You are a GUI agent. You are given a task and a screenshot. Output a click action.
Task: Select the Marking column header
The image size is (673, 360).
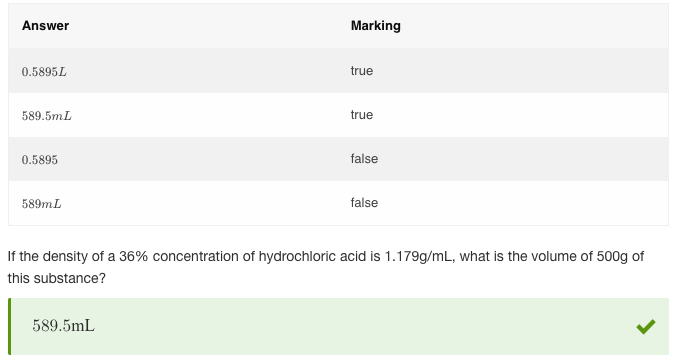tap(376, 26)
